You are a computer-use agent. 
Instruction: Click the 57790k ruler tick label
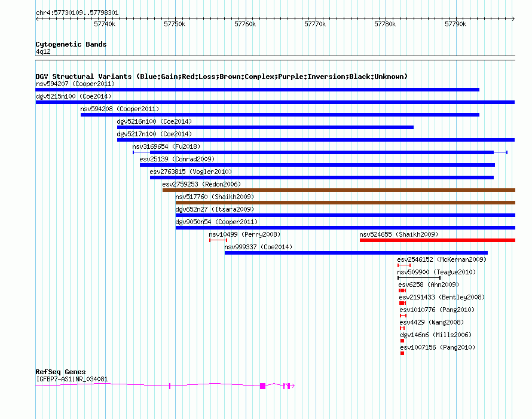pyautogui.click(x=455, y=24)
